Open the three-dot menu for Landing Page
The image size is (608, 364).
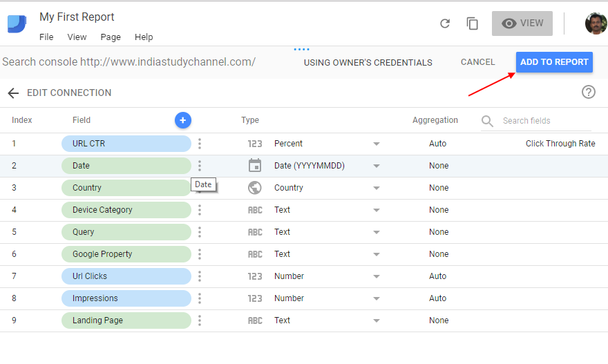click(200, 320)
